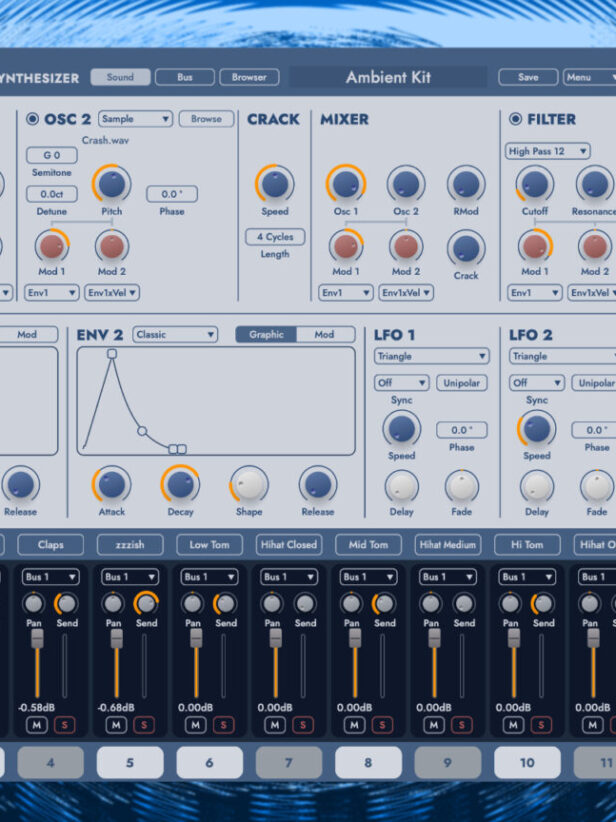Click the Mid Tom channel Send knob

coord(384,604)
